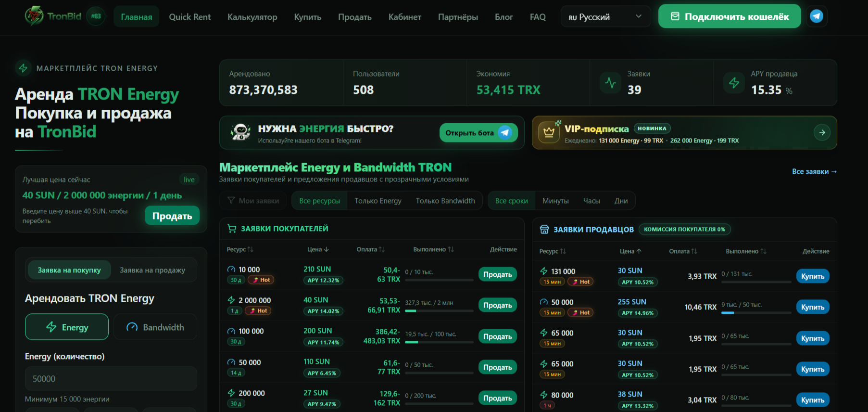
Task: Sort seller orders by Цена
Action: 630,251
